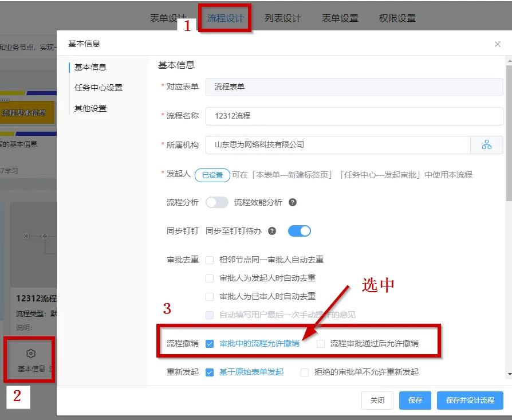Click the organization tree picker icon
This screenshot has height=420, width=512.
[x=486, y=145]
